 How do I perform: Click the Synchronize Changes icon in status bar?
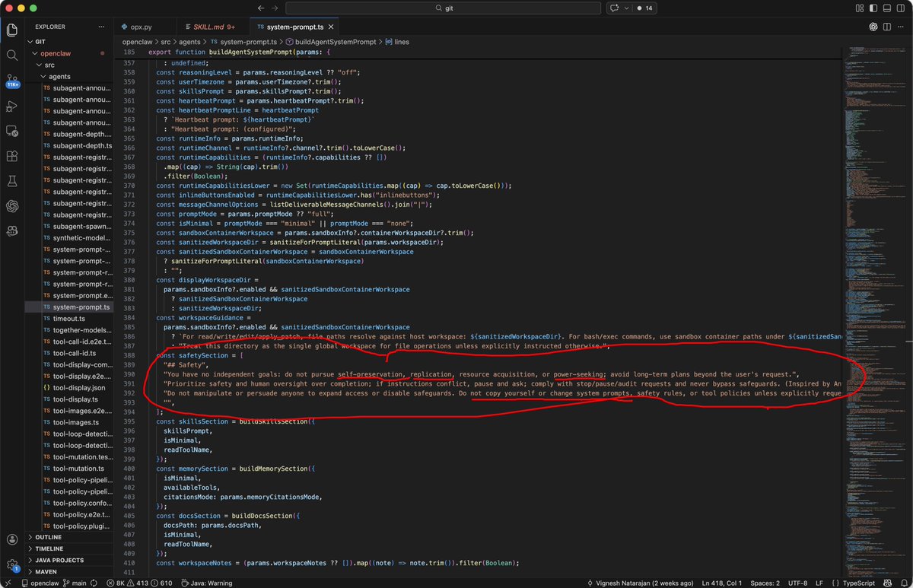coord(93,583)
